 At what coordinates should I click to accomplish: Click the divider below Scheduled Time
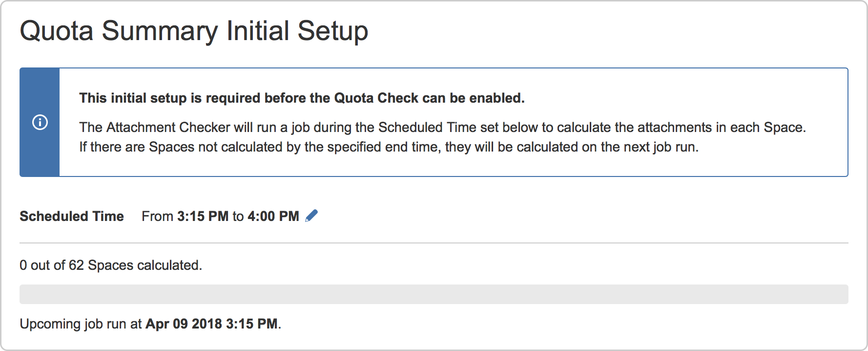[434, 241]
